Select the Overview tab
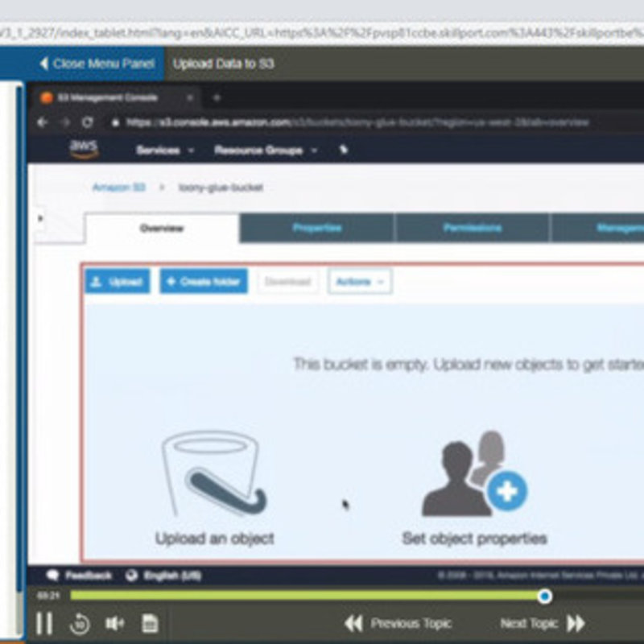The height and width of the screenshot is (644, 644). [x=162, y=228]
